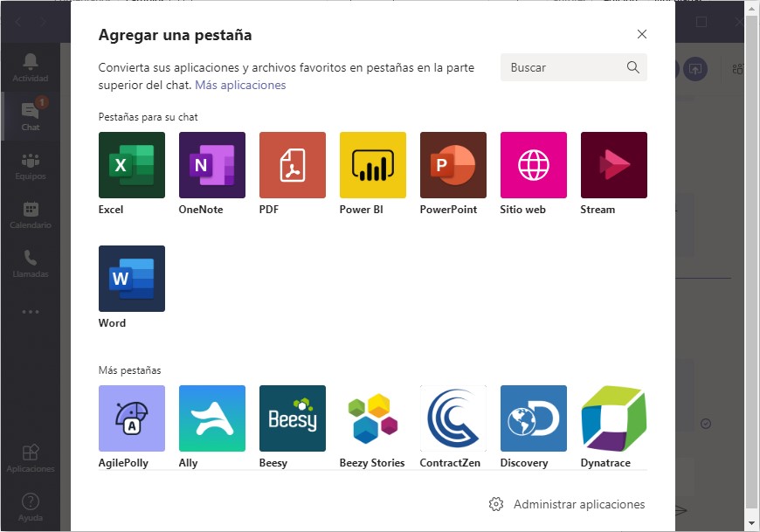Choose Power BI from the tab list

click(372, 164)
